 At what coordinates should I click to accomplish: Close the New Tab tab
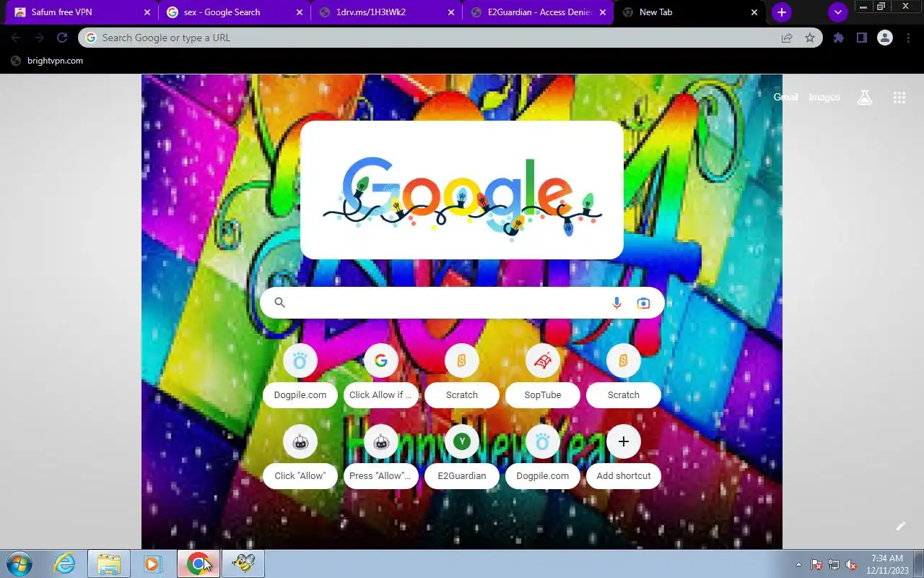(754, 12)
